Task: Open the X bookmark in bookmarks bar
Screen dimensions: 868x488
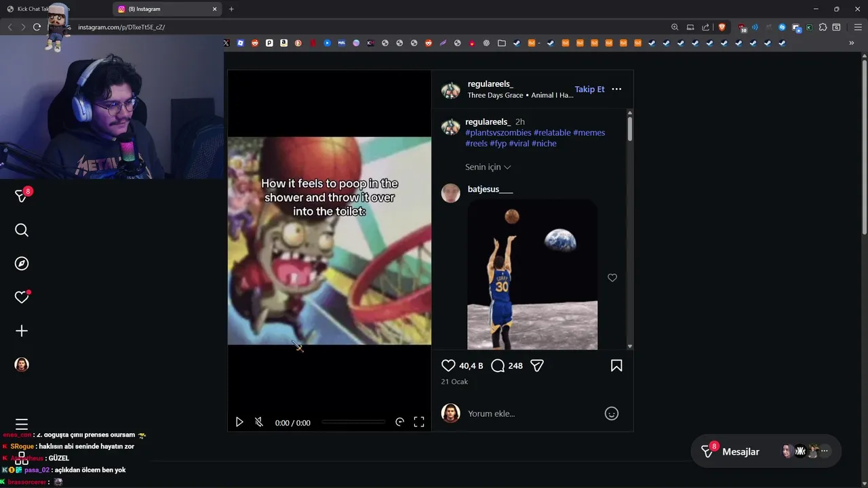Action: 226,43
